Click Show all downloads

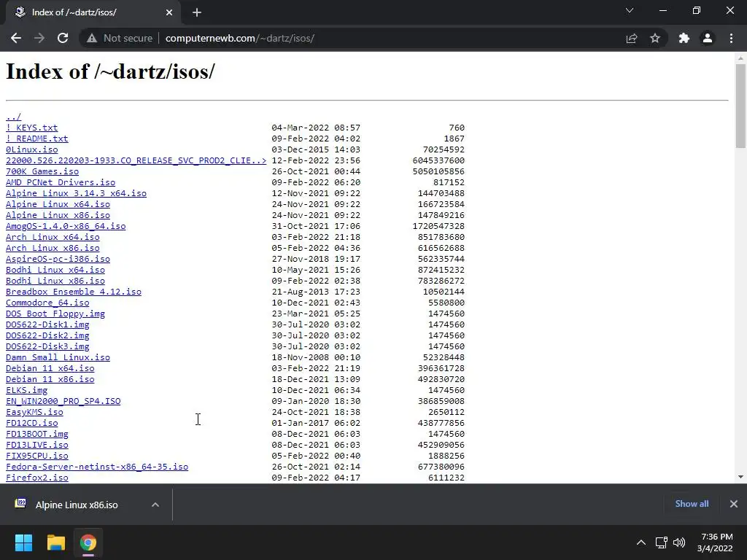(692, 504)
